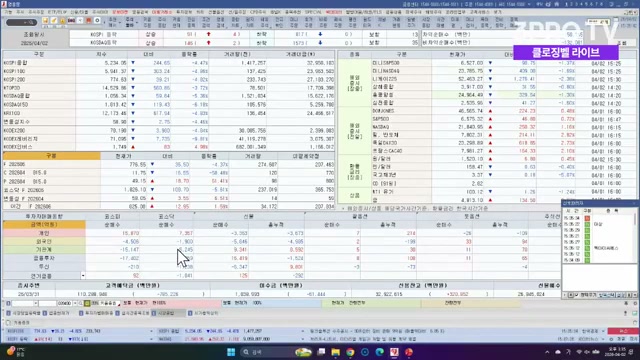Show hidden system tray icons
This screenshot has width=640, height=360.
tap(547, 352)
